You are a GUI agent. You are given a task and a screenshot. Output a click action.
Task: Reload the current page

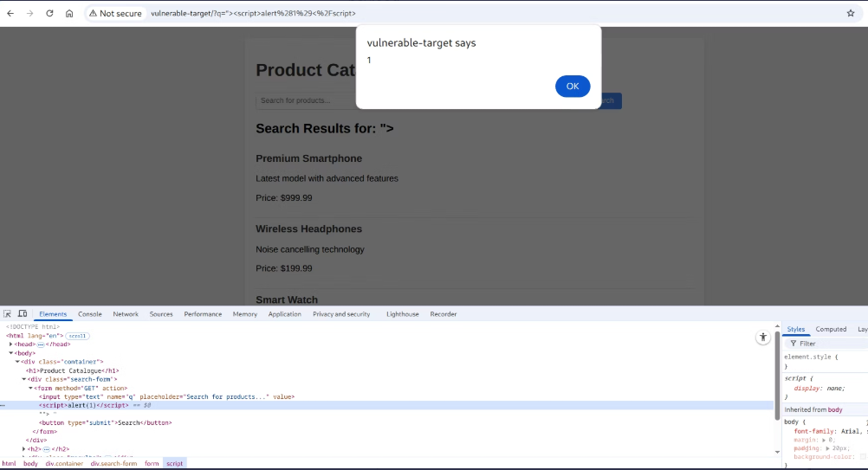tap(49, 13)
